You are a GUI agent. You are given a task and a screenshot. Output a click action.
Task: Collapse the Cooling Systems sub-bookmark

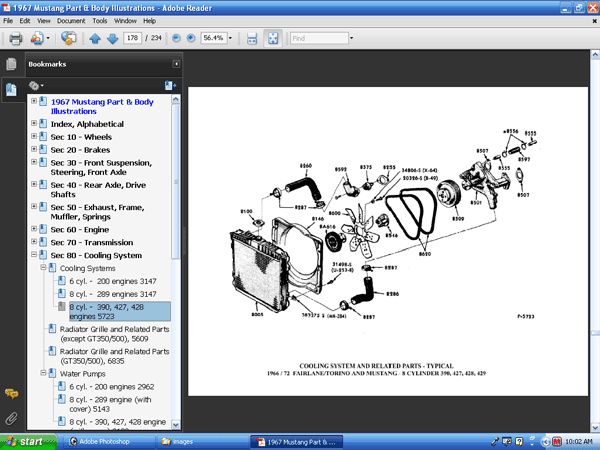pos(43,267)
